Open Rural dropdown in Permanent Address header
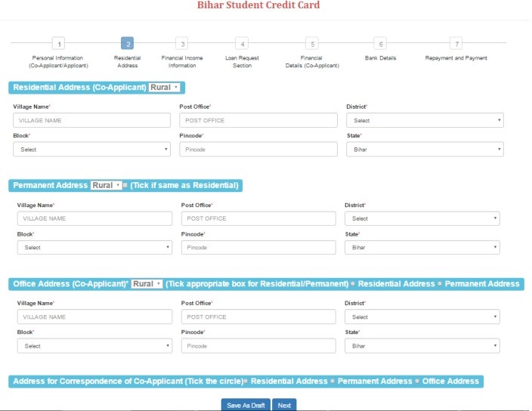This screenshot has width=532, height=411. click(x=107, y=186)
